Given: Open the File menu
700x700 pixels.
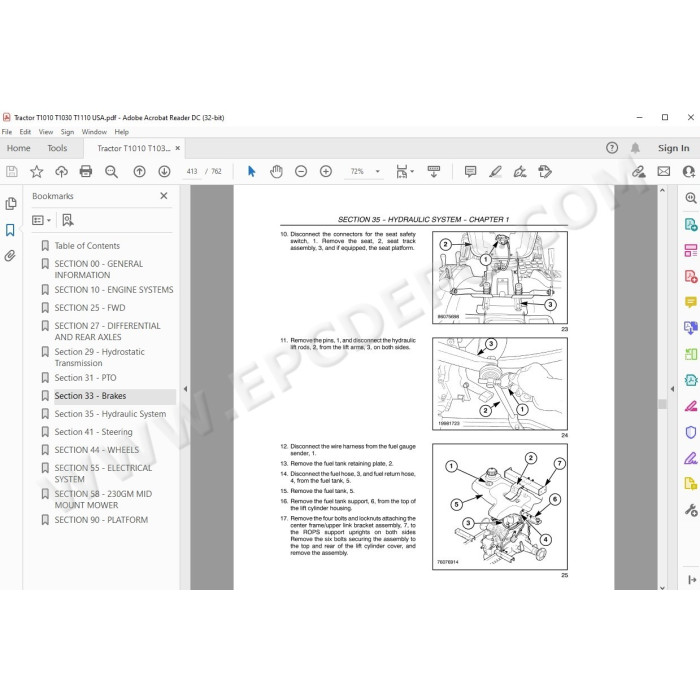Looking at the screenshot, I should click(x=7, y=132).
